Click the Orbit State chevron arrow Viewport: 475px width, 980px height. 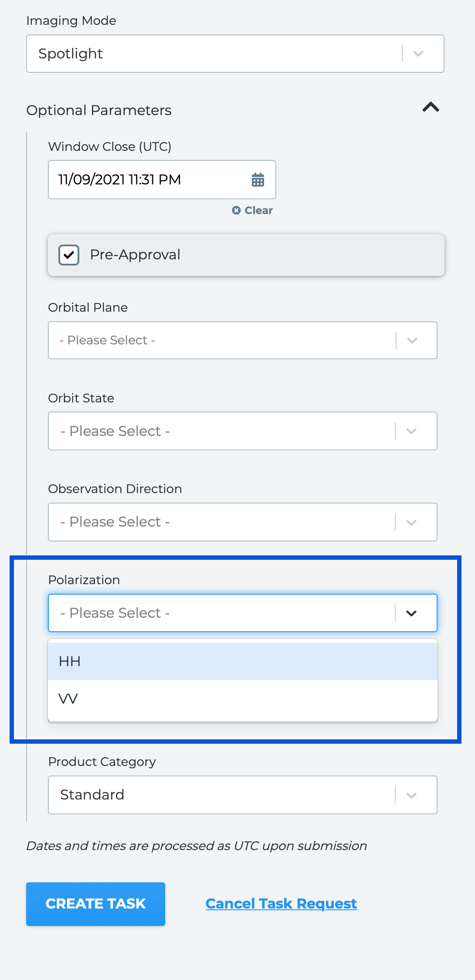(411, 431)
